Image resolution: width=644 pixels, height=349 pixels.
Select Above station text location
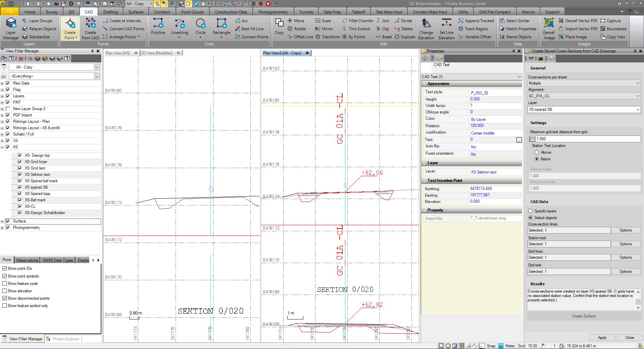(x=537, y=152)
